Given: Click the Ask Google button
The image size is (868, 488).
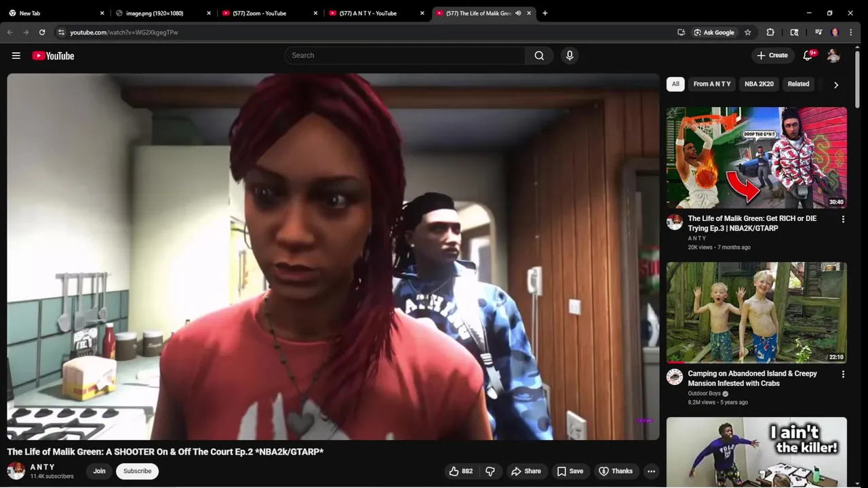Looking at the screenshot, I should (x=714, y=32).
